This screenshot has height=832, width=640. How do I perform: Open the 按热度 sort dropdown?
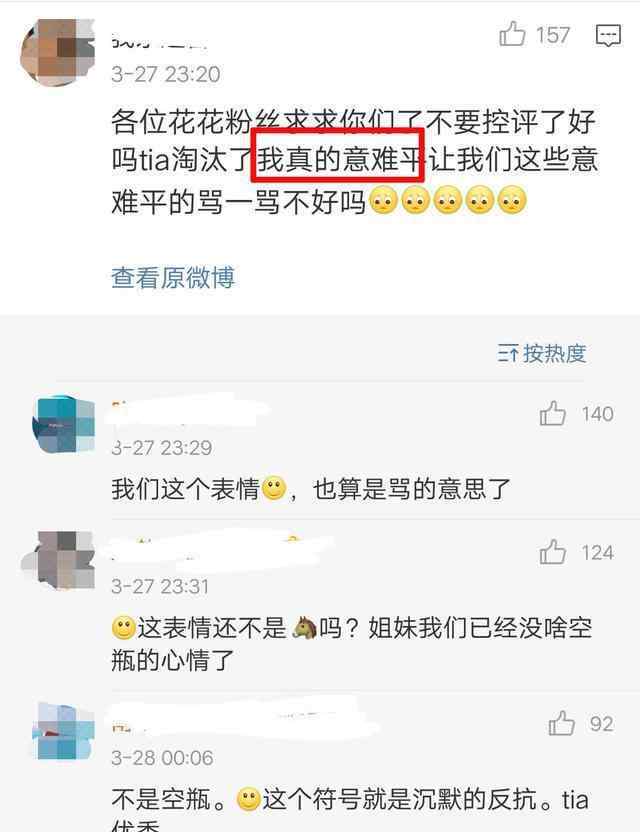pos(542,353)
